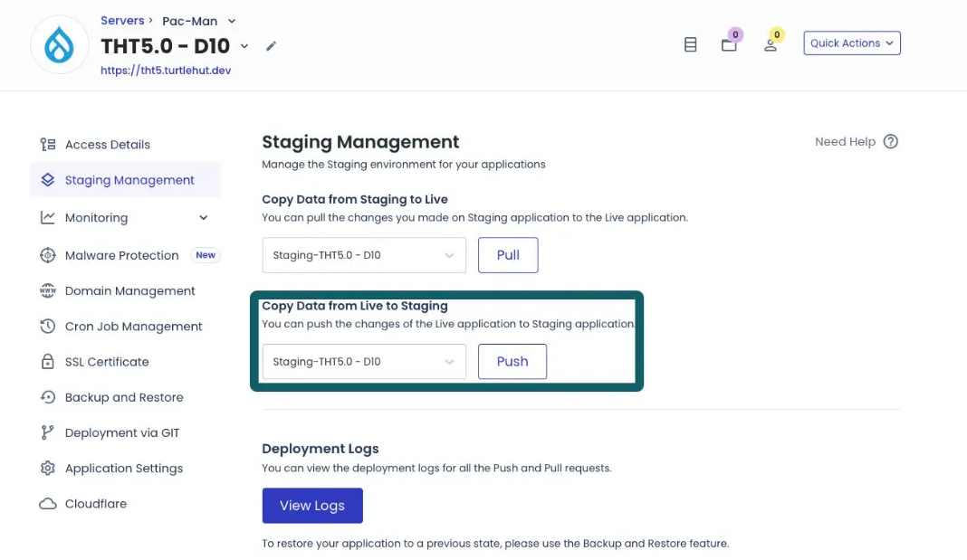Click the Need Help question mark icon
The width and height of the screenshot is (967, 560).
coord(890,141)
